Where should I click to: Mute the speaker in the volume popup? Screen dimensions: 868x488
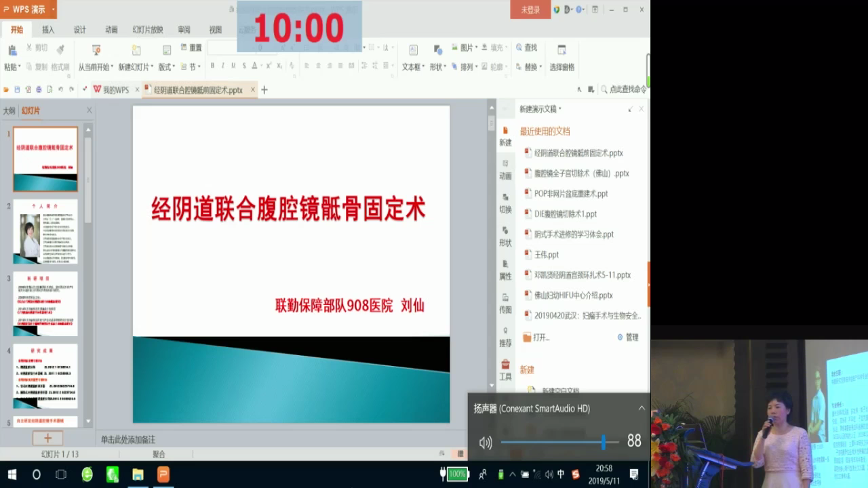click(486, 443)
